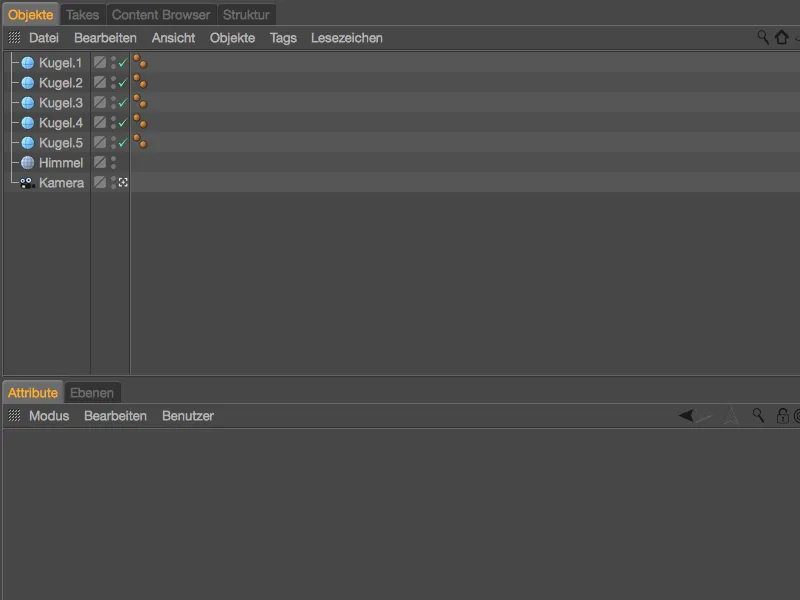The height and width of the screenshot is (600, 800).
Task: Click the sphere icon of Kugel.4
Action: (28, 123)
